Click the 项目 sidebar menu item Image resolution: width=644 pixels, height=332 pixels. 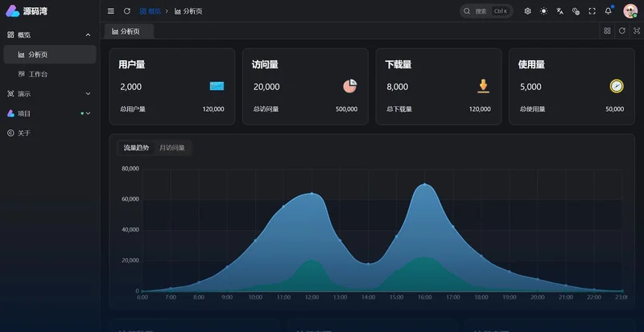click(50, 113)
